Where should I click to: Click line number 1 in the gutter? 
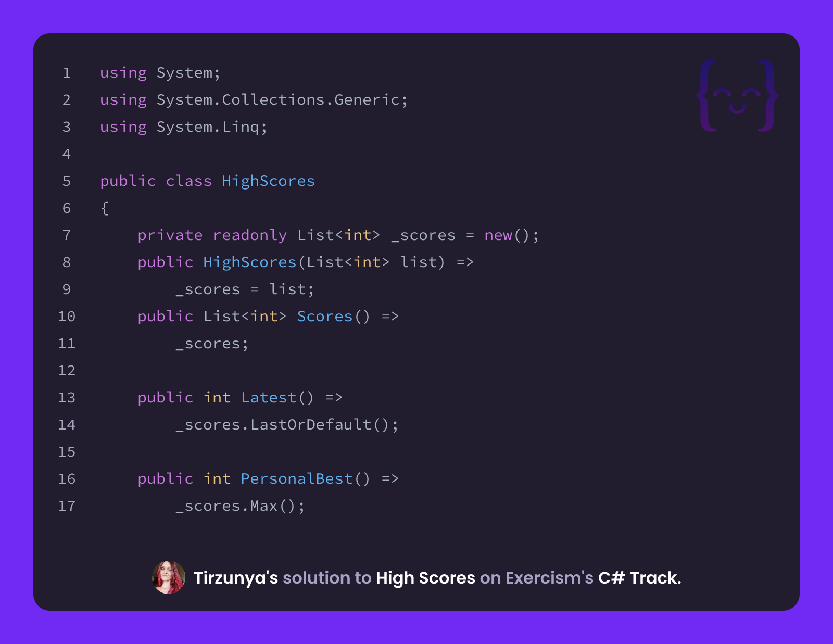click(x=67, y=73)
